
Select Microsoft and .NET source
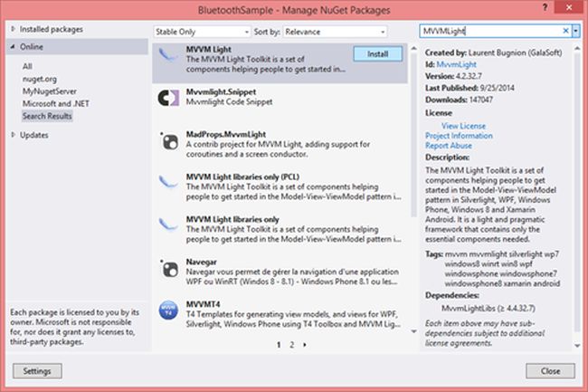click(55, 103)
